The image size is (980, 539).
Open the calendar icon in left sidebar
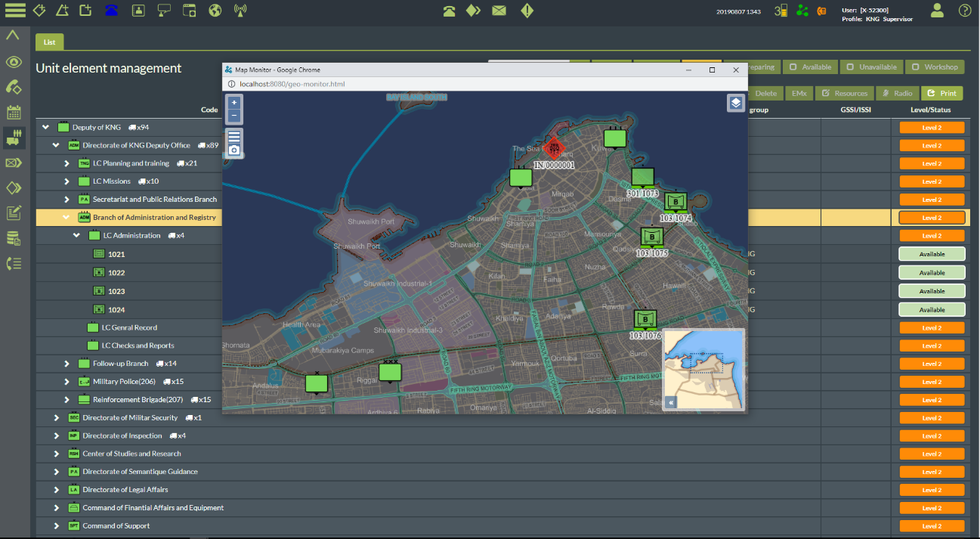point(14,113)
